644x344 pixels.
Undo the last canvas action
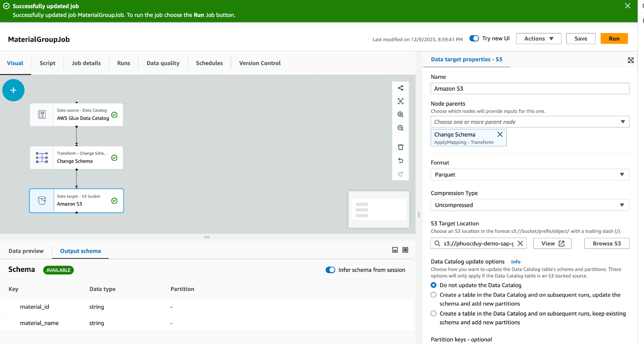400,160
